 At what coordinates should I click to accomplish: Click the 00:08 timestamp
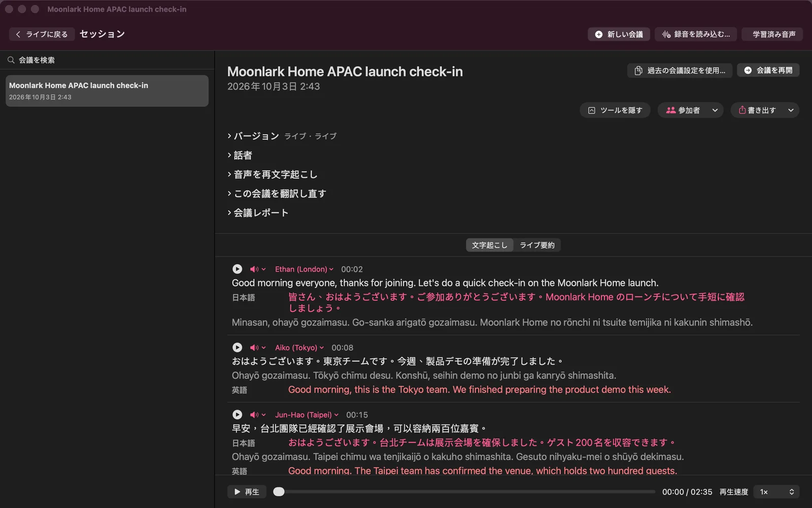click(343, 347)
